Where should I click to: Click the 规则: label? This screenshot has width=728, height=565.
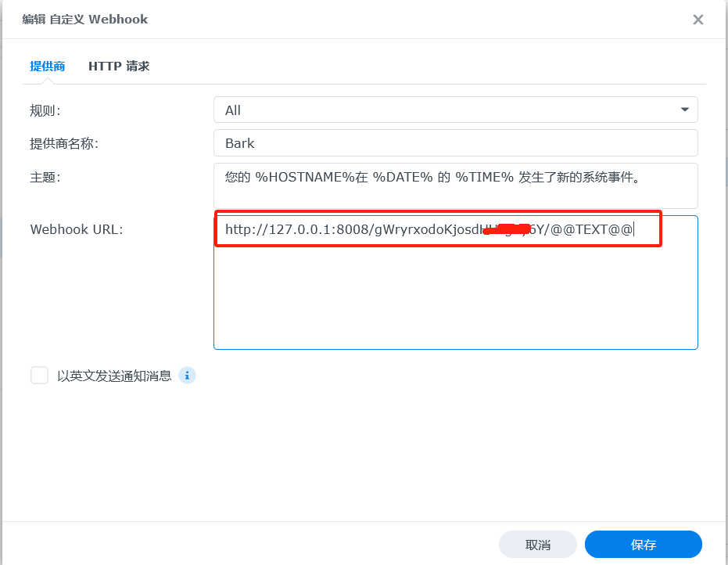(45, 110)
